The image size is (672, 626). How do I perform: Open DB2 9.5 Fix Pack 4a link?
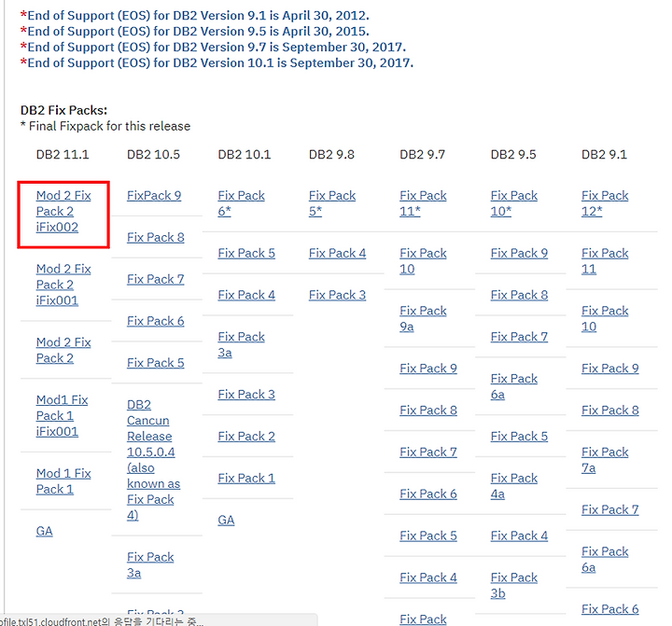pyautogui.click(x=514, y=486)
